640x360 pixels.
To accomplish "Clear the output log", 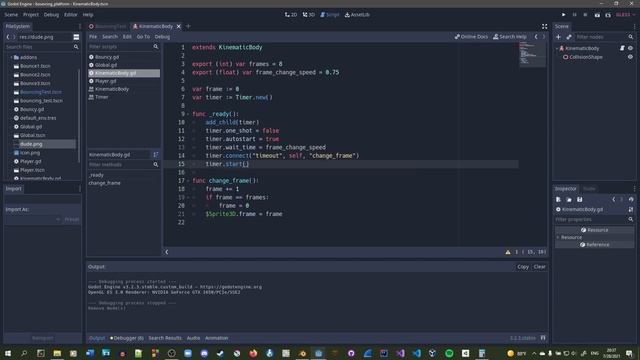I will 539,267.
